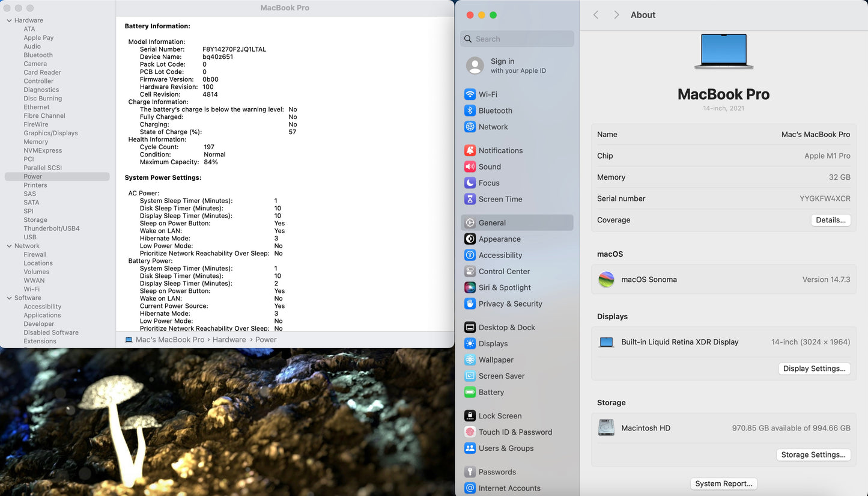
Task: Click Details button next to Coverage
Action: [831, 220]
